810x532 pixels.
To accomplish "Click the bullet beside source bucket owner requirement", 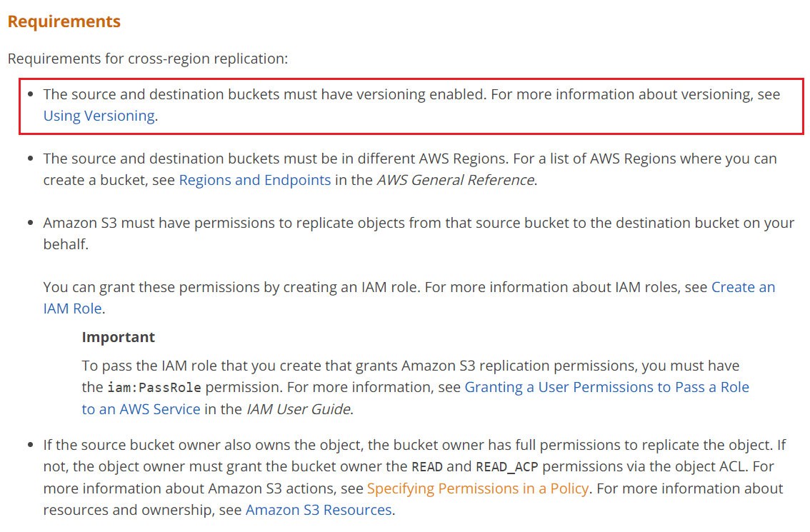I will 31,445.
